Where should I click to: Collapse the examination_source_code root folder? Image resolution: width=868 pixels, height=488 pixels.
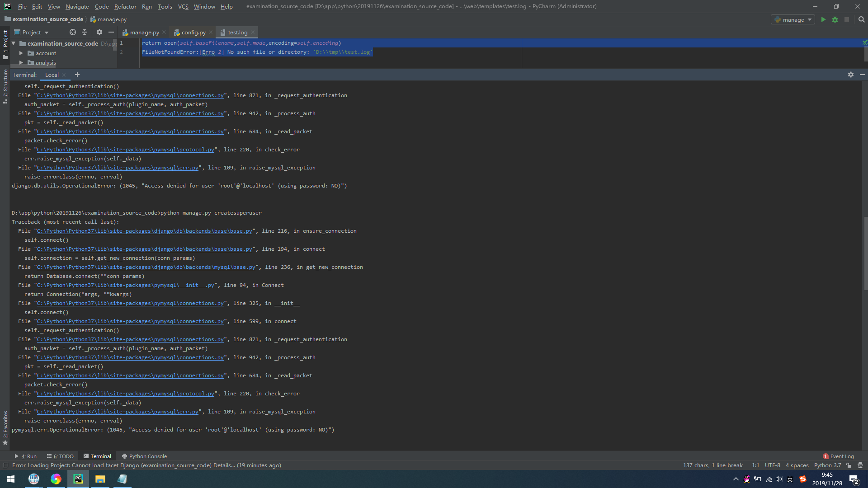click(x=14, y=43)
